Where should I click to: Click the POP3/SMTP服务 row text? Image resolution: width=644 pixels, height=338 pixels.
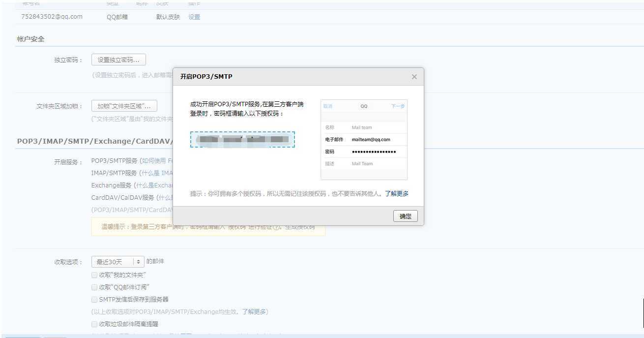point(115,161)
